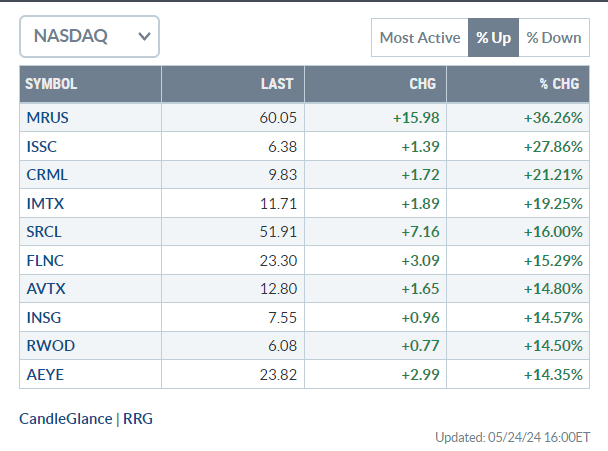Open the ISSC symbol link

click(x=42, y=146)
